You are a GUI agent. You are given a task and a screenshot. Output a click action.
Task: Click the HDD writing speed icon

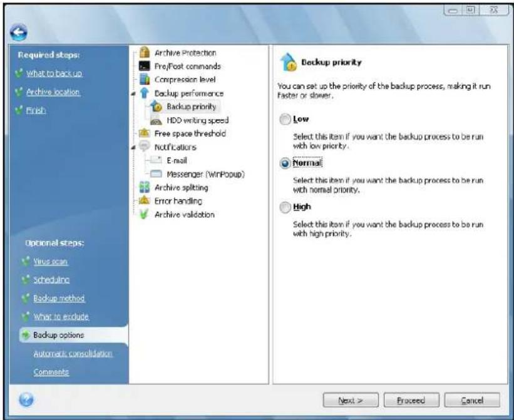coord(156,121)
